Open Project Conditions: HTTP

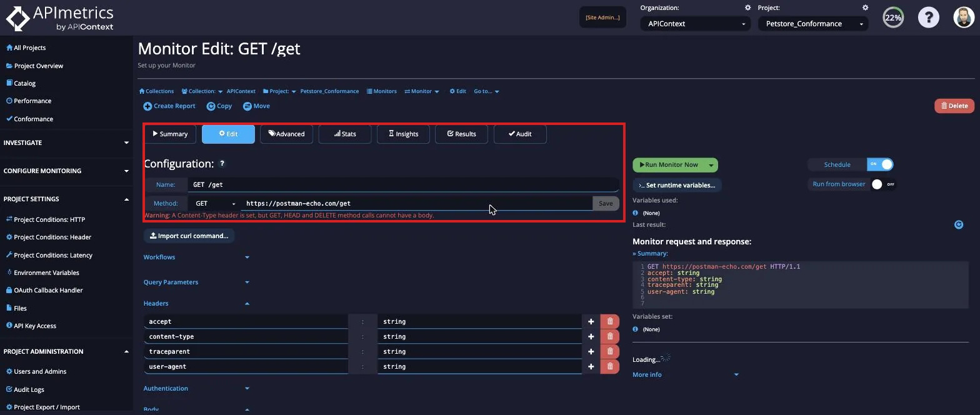(45, 219)
